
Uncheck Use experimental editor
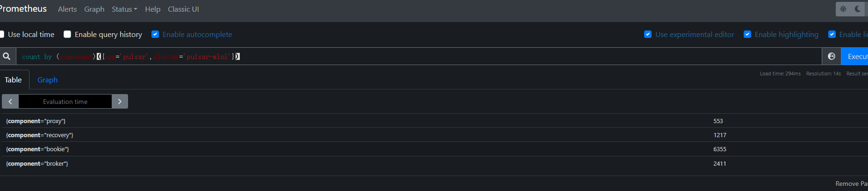pos(648,34)
